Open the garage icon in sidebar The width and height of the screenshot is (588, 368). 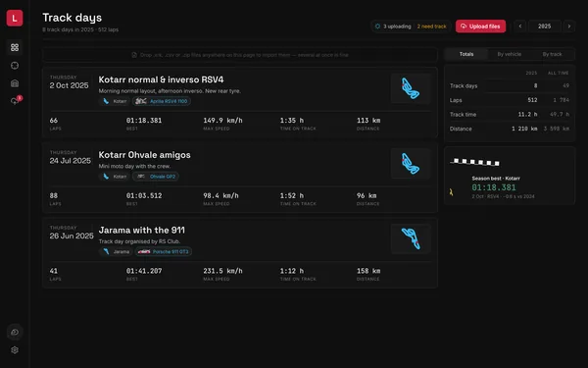pos(15,83)
